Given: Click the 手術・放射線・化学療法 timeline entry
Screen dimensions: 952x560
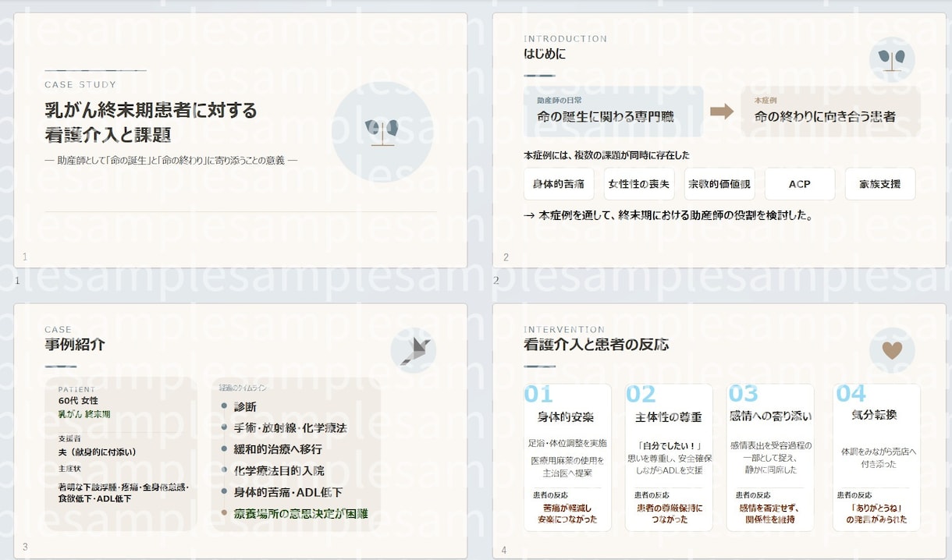Looking at the screenshot, I should 290,428.
